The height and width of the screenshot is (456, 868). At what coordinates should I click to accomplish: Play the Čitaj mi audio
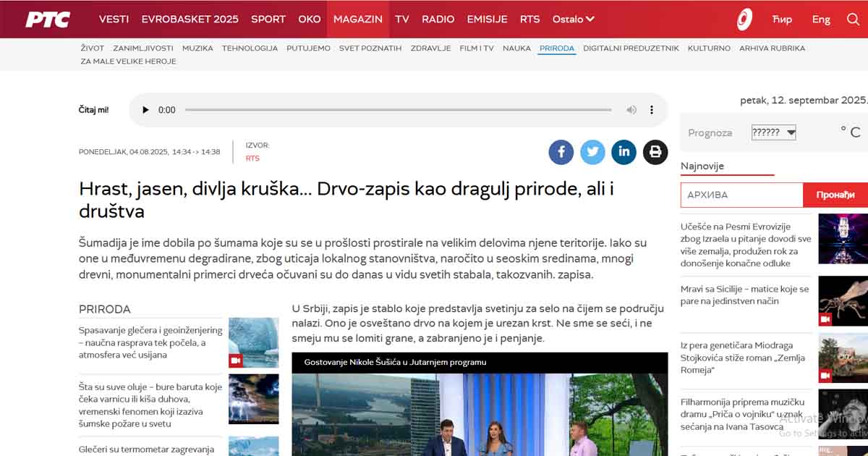[145, 110]
